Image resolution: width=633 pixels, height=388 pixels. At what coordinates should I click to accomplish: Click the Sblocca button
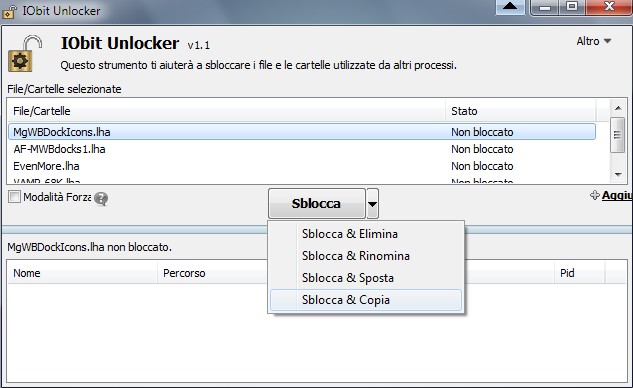[317, 203]
